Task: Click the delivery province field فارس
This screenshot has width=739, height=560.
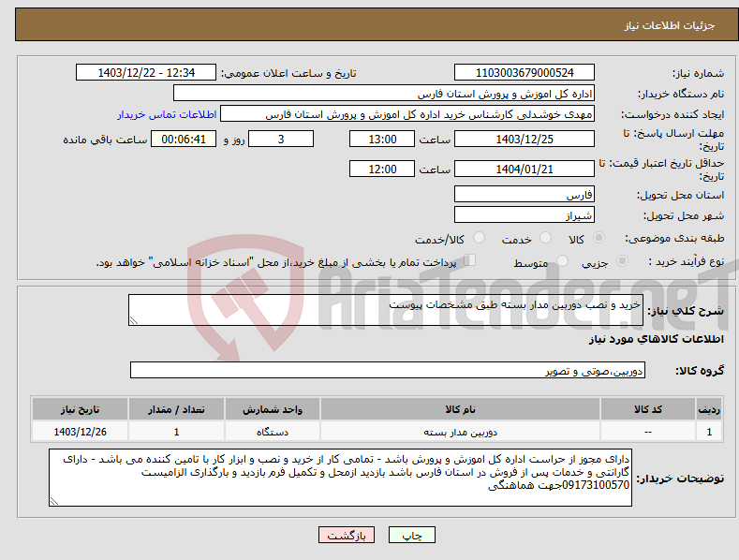Action: pyautogui.click(x=525, y=194)
